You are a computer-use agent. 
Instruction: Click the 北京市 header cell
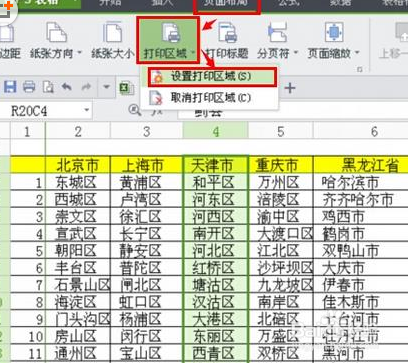tap(78, 165)
